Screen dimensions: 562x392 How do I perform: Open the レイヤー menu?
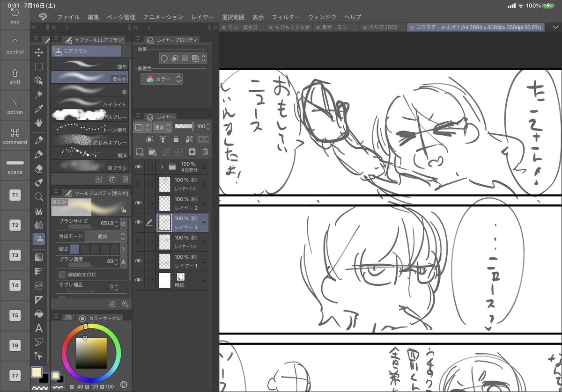(203, 17)
